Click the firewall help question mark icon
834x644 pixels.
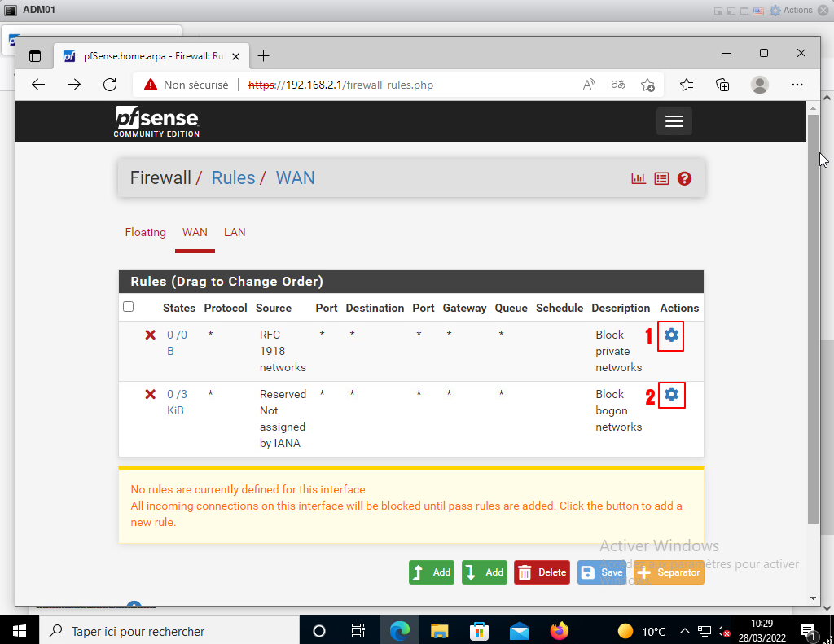(x=684, y=178)
